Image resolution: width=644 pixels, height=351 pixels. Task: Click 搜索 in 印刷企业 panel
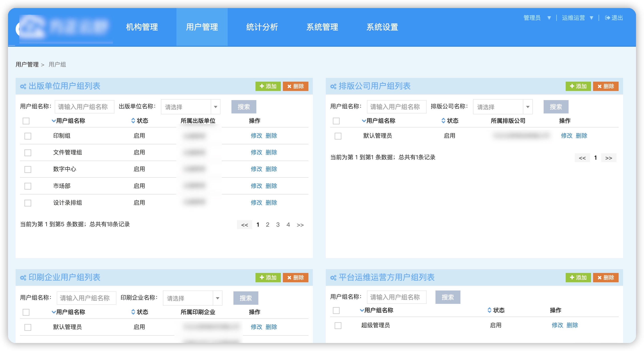246,298
